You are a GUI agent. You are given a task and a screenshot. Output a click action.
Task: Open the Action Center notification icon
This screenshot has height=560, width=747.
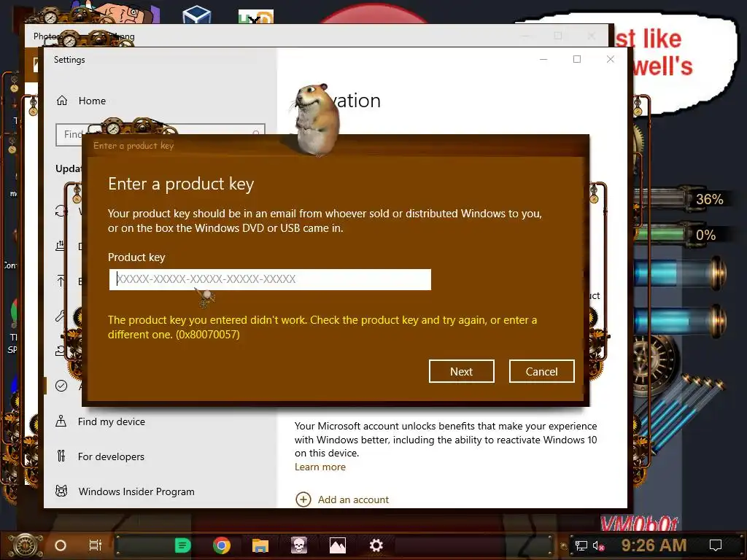pos(716,545)
